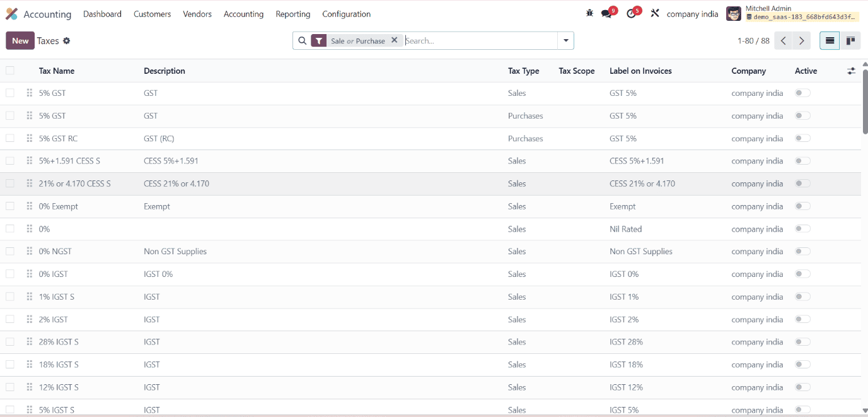Toggle Active for 5%+1.591 CESS S

click(802, 161)
